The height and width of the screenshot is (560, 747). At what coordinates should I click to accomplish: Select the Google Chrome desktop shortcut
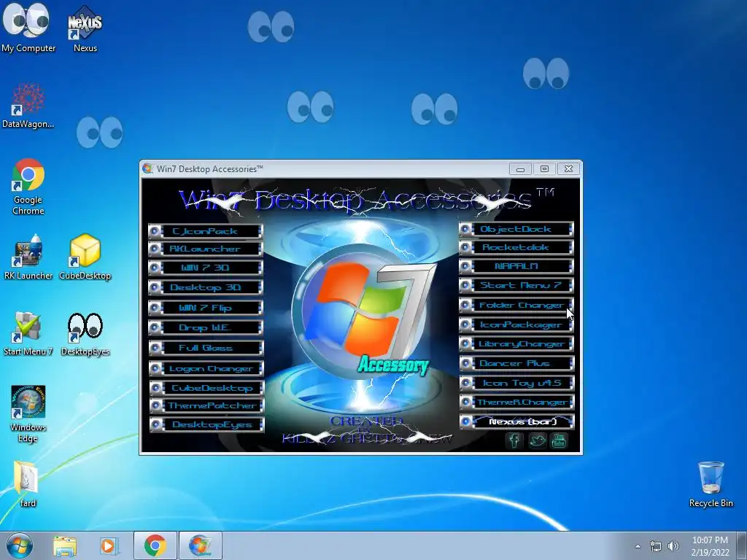(28, 187)
